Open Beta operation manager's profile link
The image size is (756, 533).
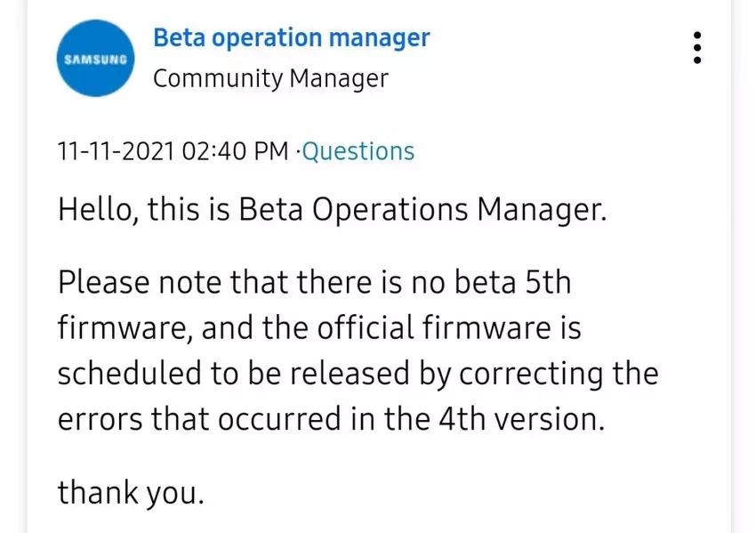(x=291, y=38)
